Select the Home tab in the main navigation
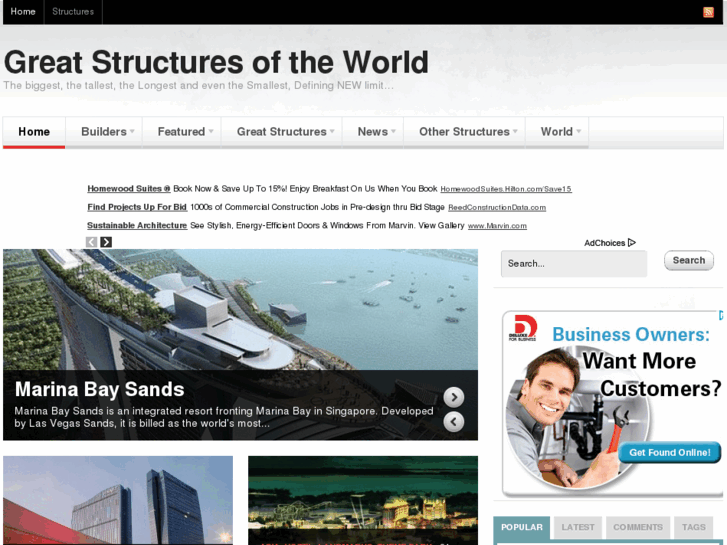Viewport: 727px width, 545px height. [34, 132]
